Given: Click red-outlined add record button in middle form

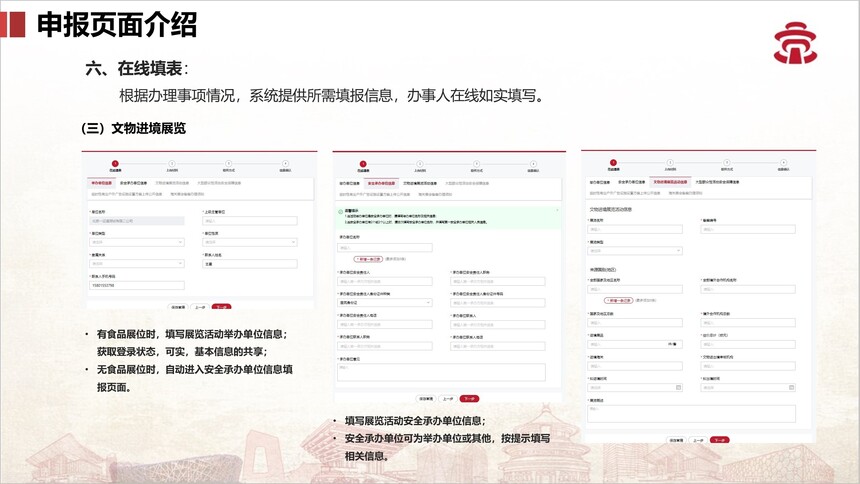Looking at the screenshot, I should pyautogui.click(x=368, y=259).
